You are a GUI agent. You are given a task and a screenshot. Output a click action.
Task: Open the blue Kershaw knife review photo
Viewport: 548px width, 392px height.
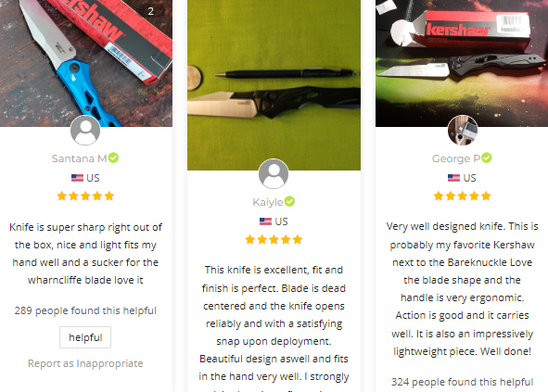coord(86,63)
